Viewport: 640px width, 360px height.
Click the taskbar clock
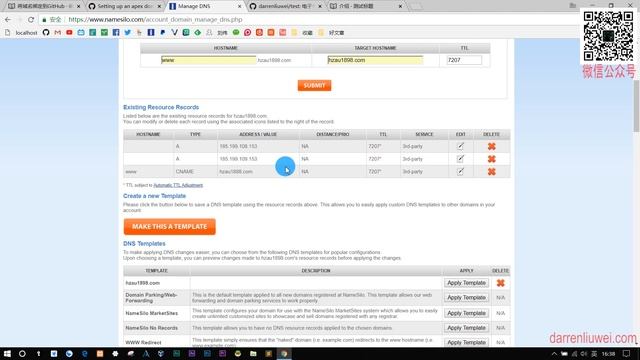click(609, 354)
